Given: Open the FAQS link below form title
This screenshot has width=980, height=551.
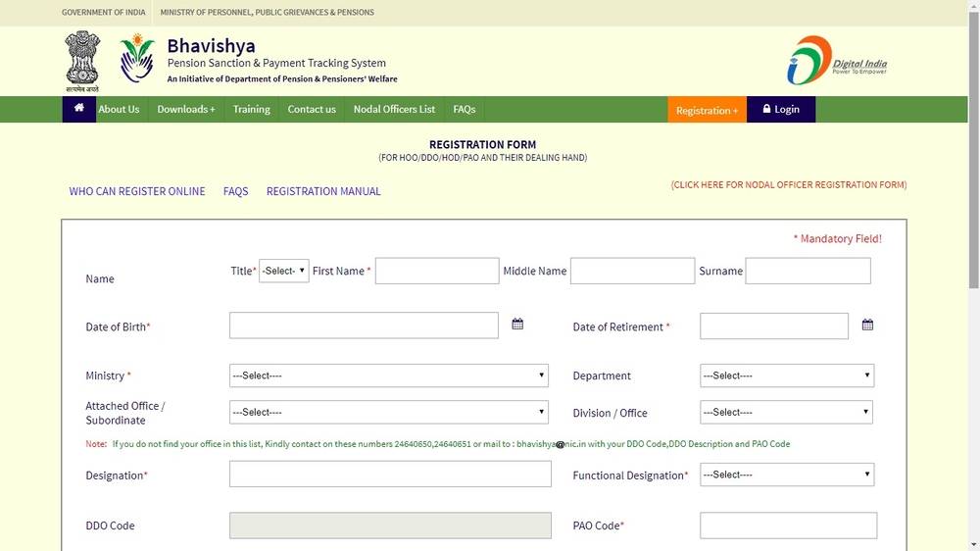Looking at the screenshot, I should coord(235,191).
